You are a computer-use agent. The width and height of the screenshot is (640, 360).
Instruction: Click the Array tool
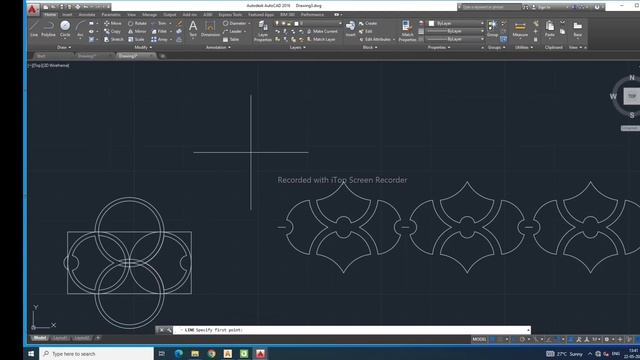(x=160, y=40)
